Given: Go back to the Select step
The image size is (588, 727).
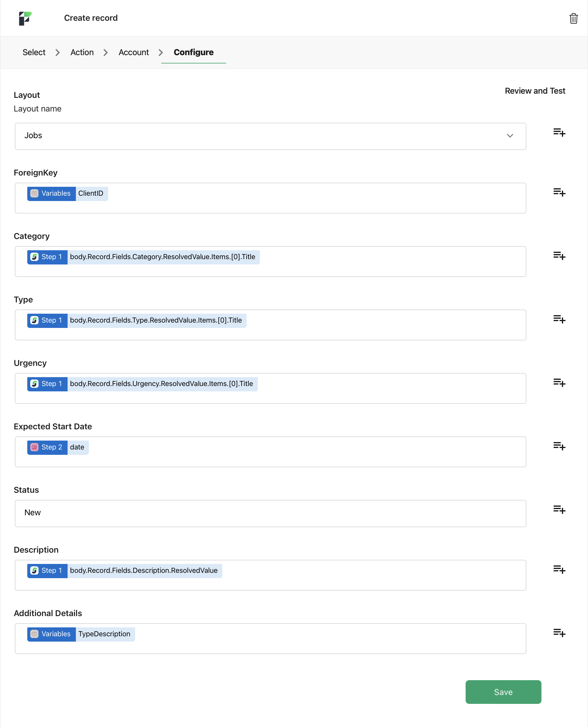Looking at the screenshot, I should pyautogui.click(x=34, y=52).
